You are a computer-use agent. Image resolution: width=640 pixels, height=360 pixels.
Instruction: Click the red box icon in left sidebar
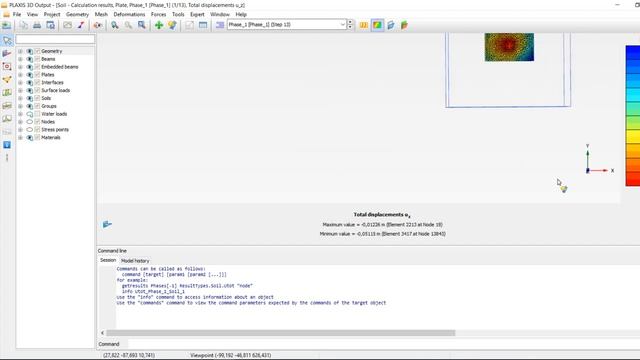pyautogui.click(x=7, y=67)
